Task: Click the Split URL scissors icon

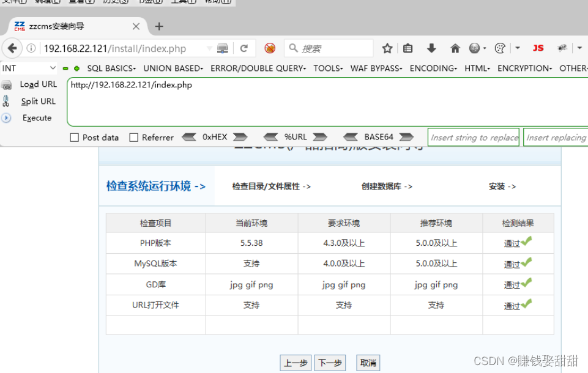Action: point(6,102)
